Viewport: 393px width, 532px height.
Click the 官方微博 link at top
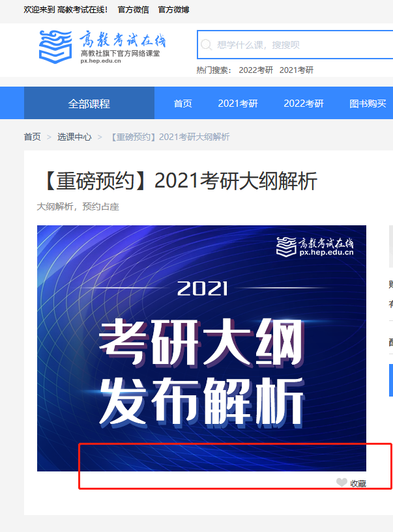point(173,10)
